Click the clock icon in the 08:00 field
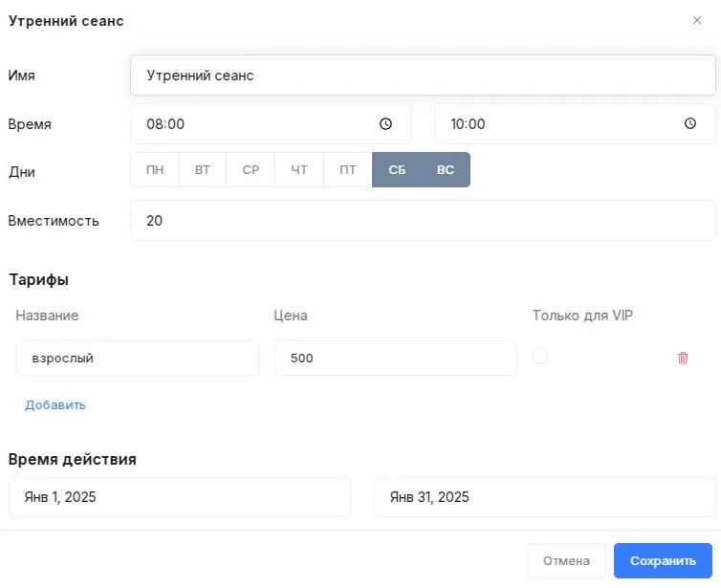The height and width of the screenshot is (588, 721). [x=385, y=124]
